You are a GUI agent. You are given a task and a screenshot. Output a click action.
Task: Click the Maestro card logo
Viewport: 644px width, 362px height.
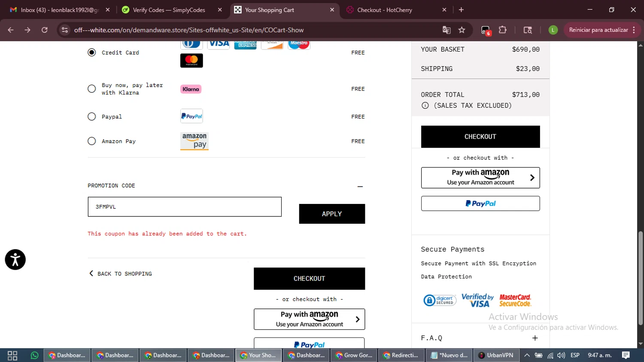[299, 44]
